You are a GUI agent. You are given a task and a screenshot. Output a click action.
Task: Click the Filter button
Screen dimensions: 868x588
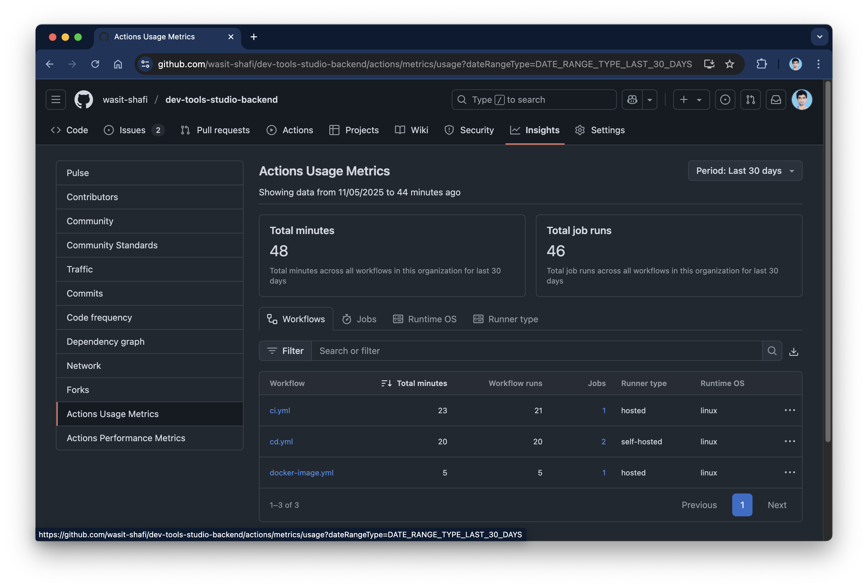pyautogui.click(x=285, y=351)
